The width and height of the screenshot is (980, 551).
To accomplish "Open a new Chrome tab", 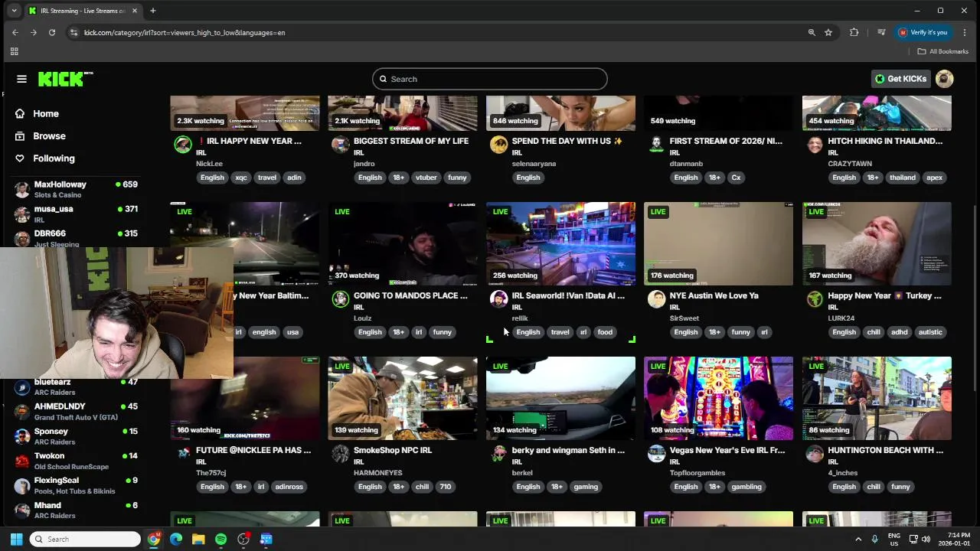I will click(x=153, y=11).
